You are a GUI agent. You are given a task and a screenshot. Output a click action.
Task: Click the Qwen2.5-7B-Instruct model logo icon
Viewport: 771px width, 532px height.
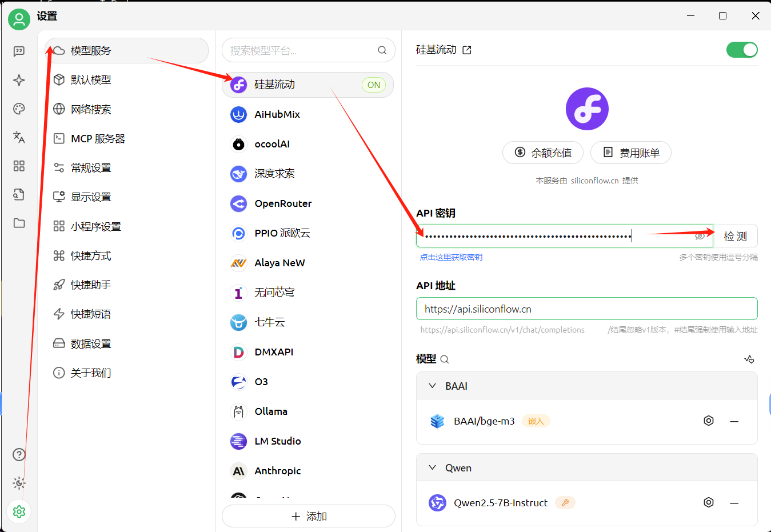pos(437,503)
